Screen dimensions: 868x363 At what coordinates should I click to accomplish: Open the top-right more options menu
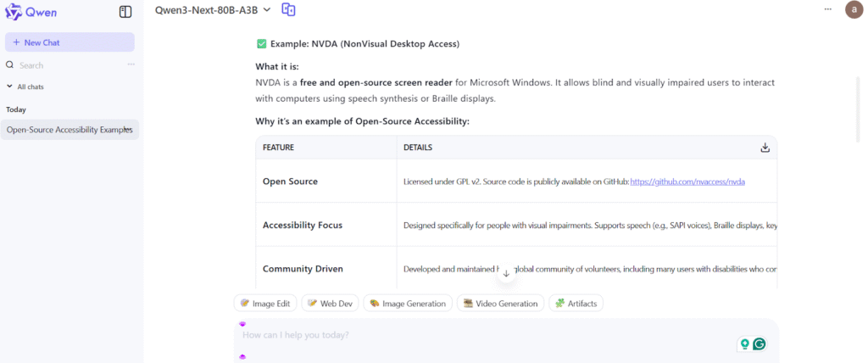pyautogui.click(x=828, y=8)
